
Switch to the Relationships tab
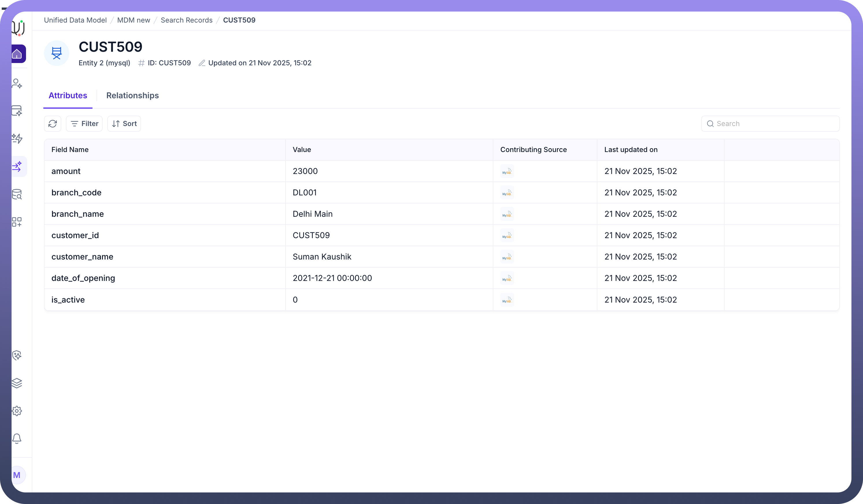[x=132, y=96]
